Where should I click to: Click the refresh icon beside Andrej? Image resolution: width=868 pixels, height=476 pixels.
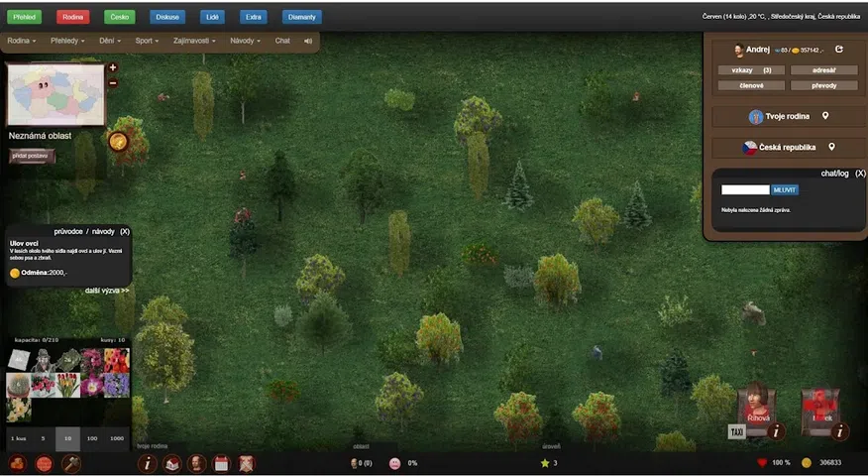click(x=839, y=50)
